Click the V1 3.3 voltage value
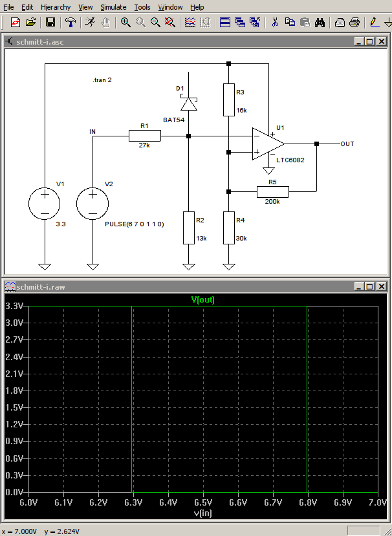This screenshot has width=392, height=536. (61, 224)
